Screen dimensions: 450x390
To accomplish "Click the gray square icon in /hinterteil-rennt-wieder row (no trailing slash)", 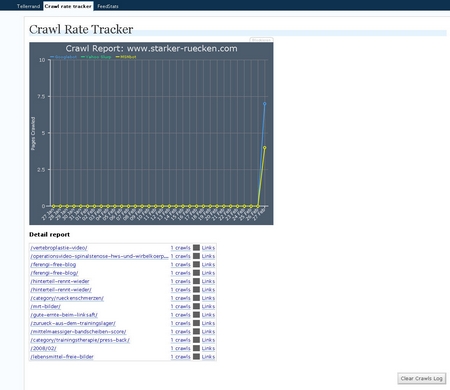I will click(x=196, y=281).
